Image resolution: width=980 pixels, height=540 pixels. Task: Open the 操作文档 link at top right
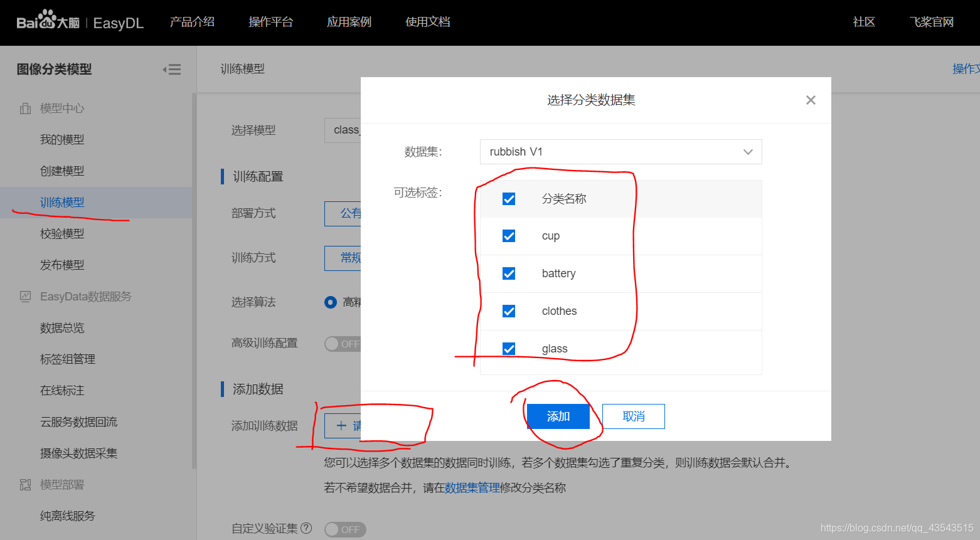[966, 69]
